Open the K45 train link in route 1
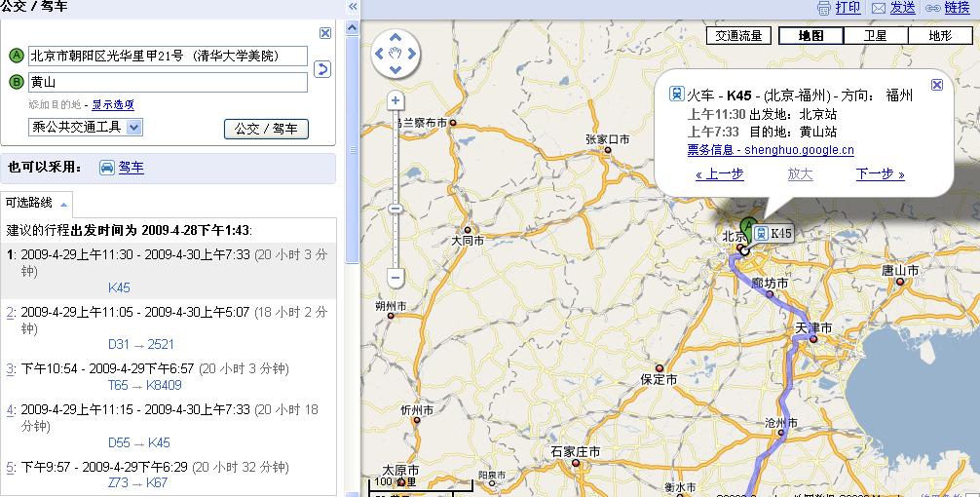This screenshot has height=497, width=980. 119,287
